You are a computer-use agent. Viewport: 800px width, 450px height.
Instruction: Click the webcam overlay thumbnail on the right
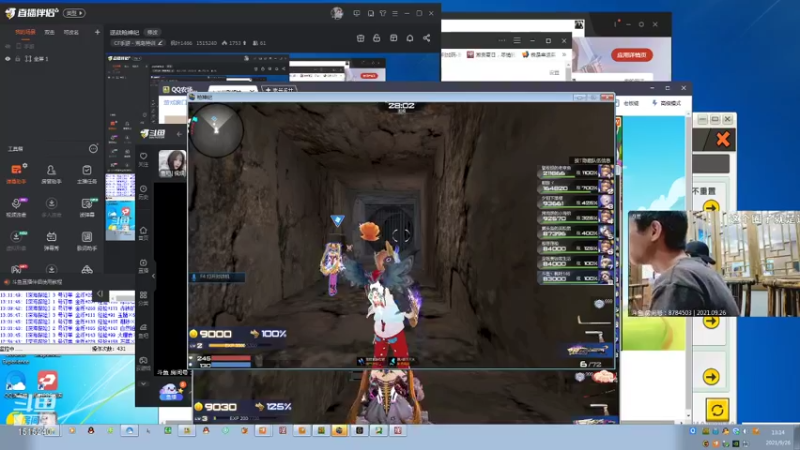(714, 264)
